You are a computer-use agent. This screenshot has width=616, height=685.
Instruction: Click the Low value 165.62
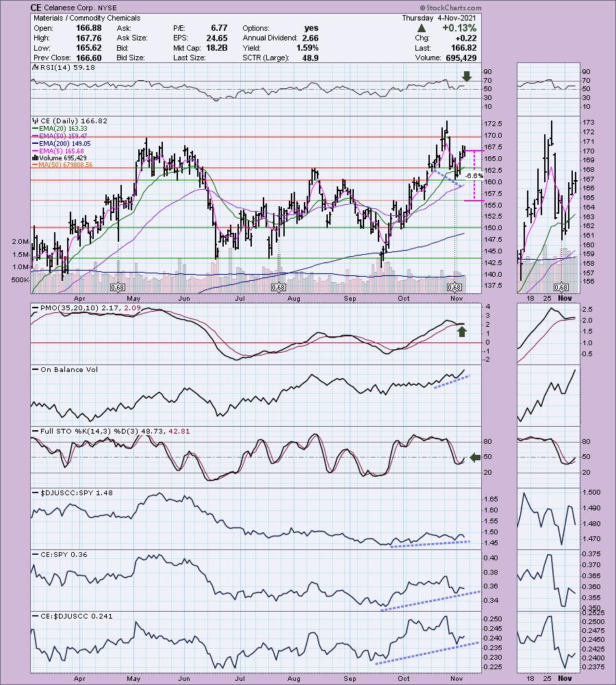[88, 48]
